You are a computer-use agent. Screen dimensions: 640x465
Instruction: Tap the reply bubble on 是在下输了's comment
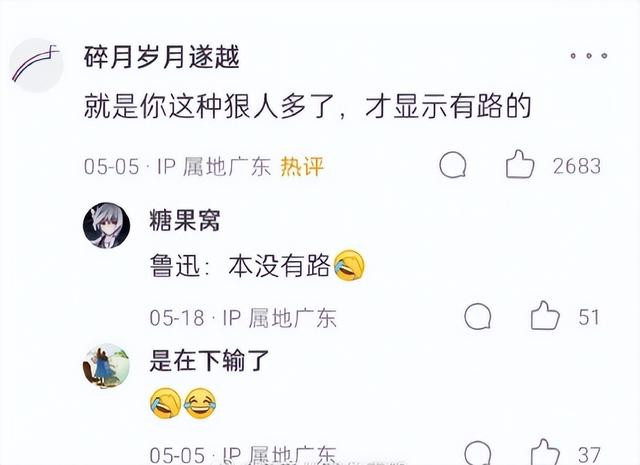coord(478,453)
